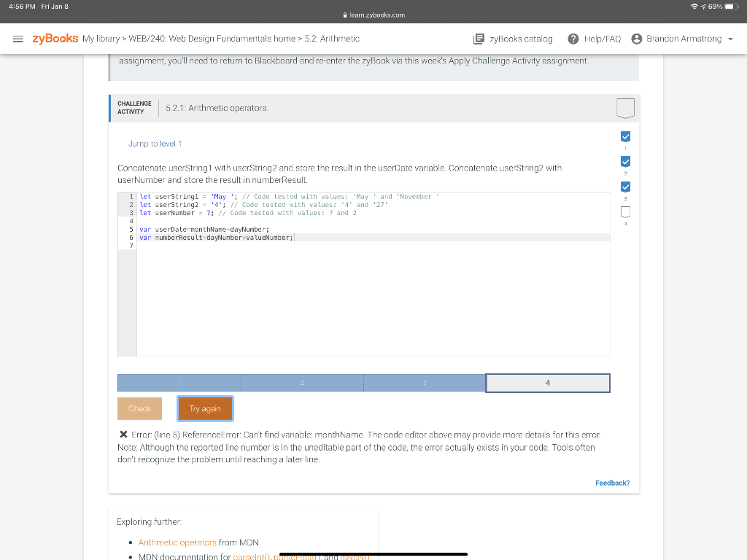Select the completed badge above level 3
Image resolution: width=747 pixels, height=560 pixels.
(625, 187)
